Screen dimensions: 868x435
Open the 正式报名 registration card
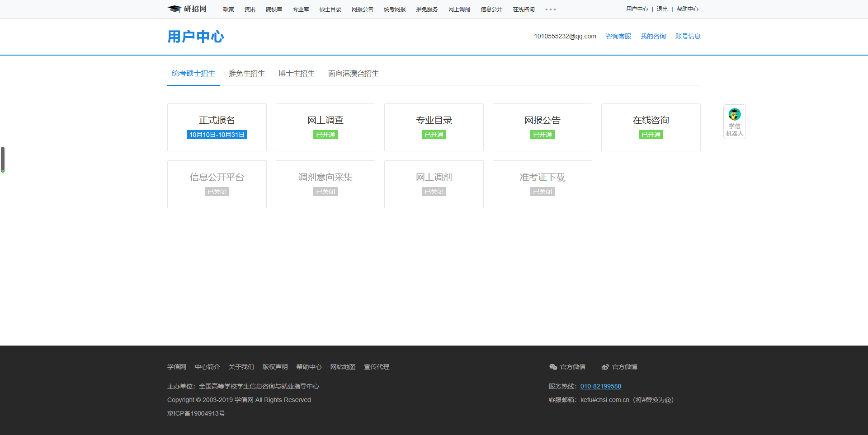pyautogui.click(x=217, y=127)
